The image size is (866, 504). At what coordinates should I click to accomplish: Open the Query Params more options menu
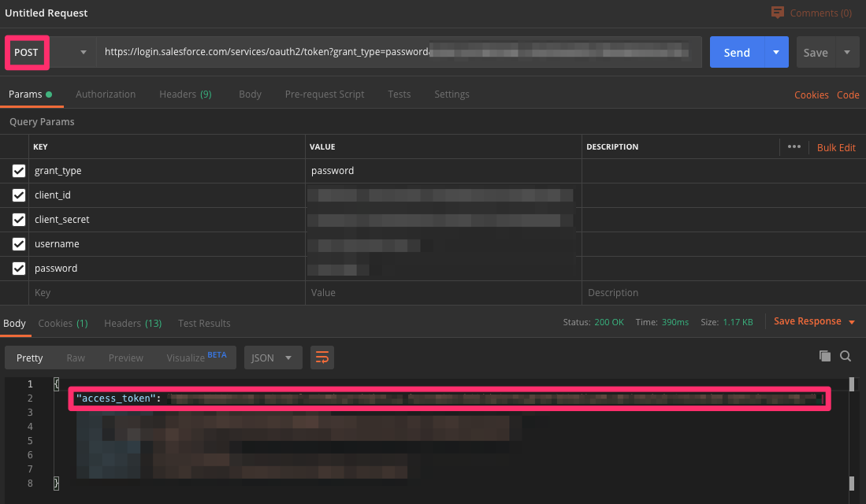pos(794,146)
